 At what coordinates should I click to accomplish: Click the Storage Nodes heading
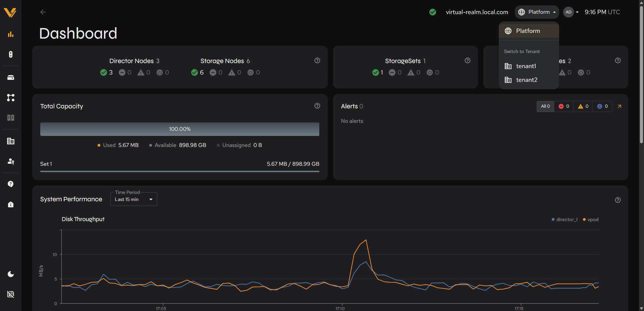click(222, 61)
